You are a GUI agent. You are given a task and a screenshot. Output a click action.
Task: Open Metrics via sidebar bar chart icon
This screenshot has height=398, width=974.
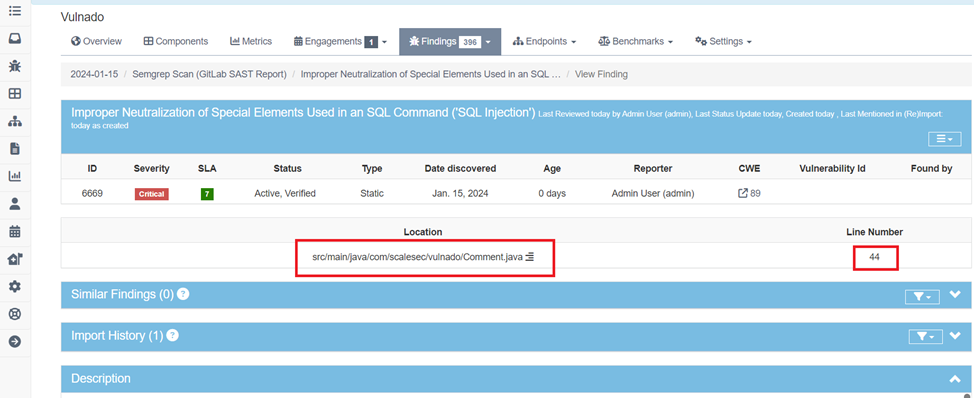point(15,176)
